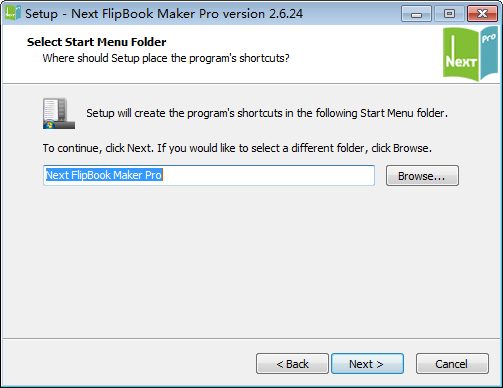The height and width of the screenshot is (388, 503).
Task: Close the Setup window with the red X
Action: coord(482,14)
